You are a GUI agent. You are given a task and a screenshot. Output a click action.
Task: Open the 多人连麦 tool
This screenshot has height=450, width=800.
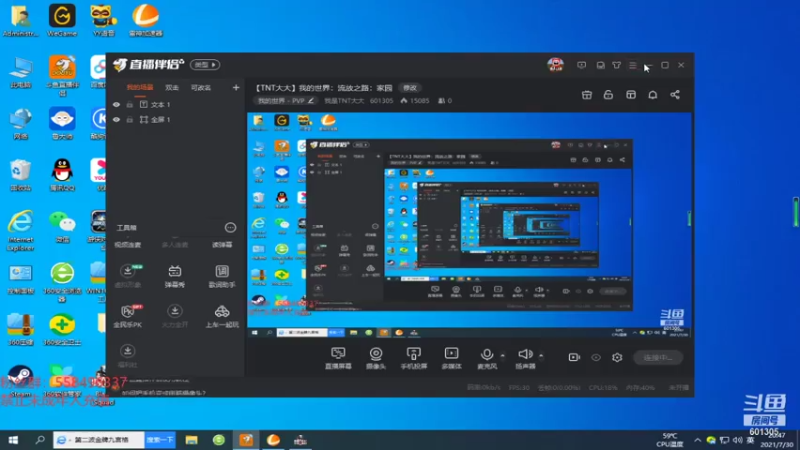(x=174, y=245)
